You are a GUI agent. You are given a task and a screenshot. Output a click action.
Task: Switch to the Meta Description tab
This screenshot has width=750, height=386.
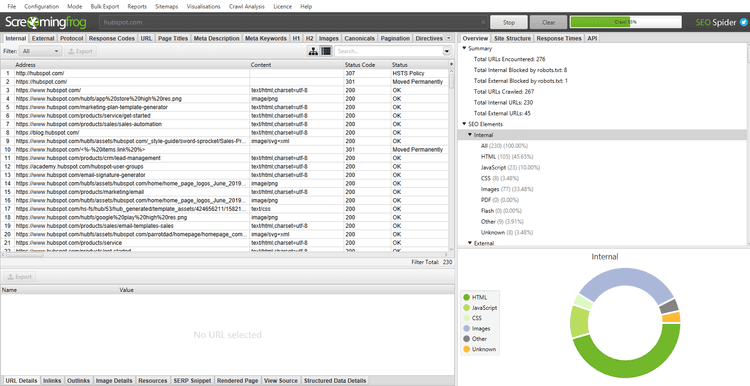coord(217,38)
